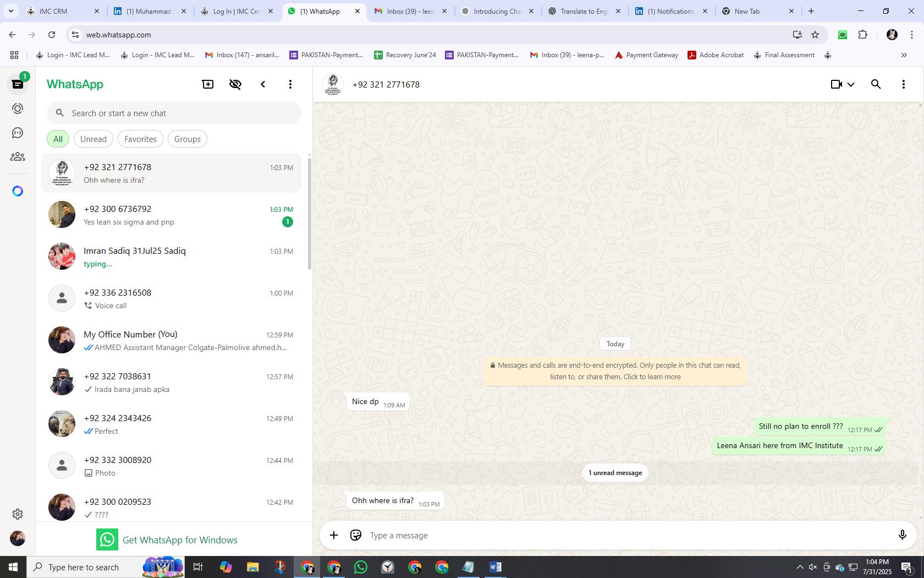The height and width of the screenshot is (578, 924).
Task: Click the chat list scrollbar
Action: pyautogui.click(x=309, y=214)
